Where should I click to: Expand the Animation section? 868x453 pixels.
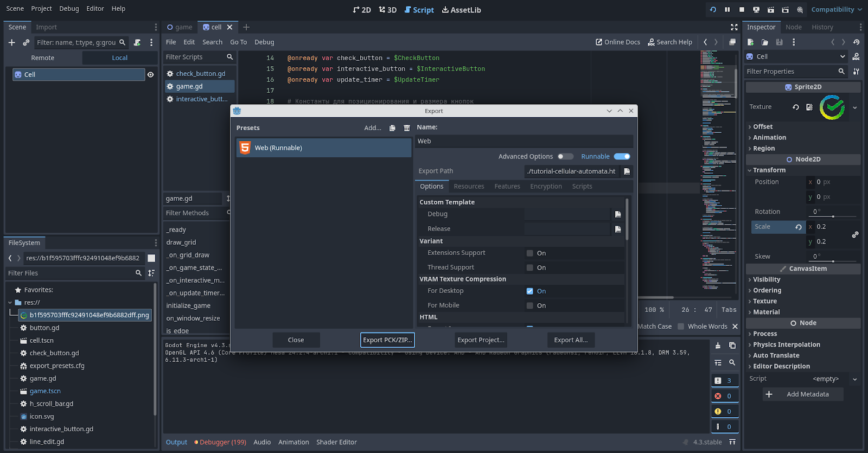tap(769, 138)
